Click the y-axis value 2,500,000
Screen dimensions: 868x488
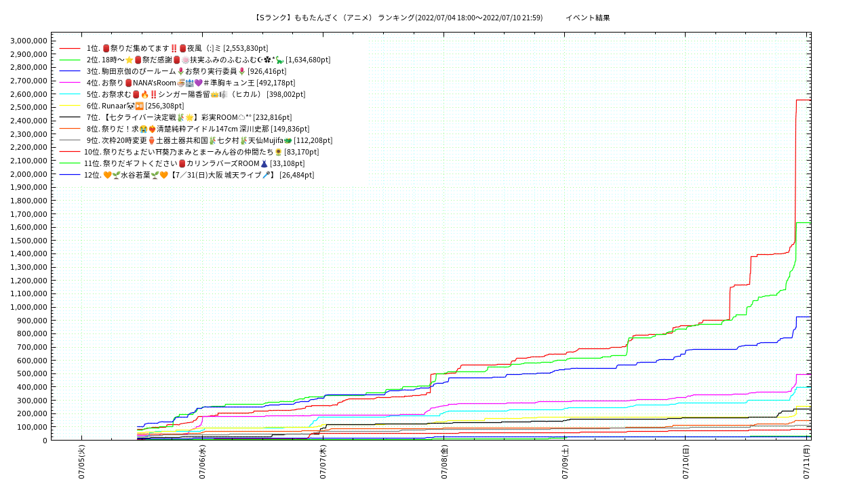click(x=28, y=107)
